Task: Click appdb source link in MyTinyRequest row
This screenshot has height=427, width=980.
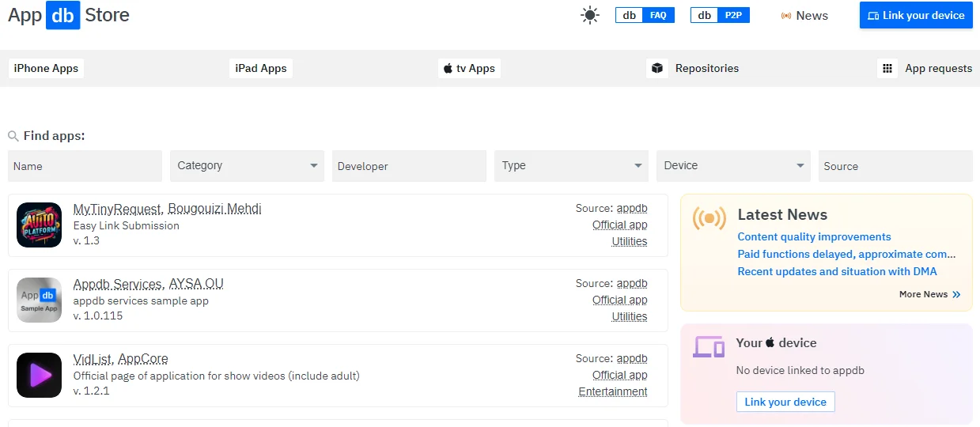Action: click(x=632, y=208)
